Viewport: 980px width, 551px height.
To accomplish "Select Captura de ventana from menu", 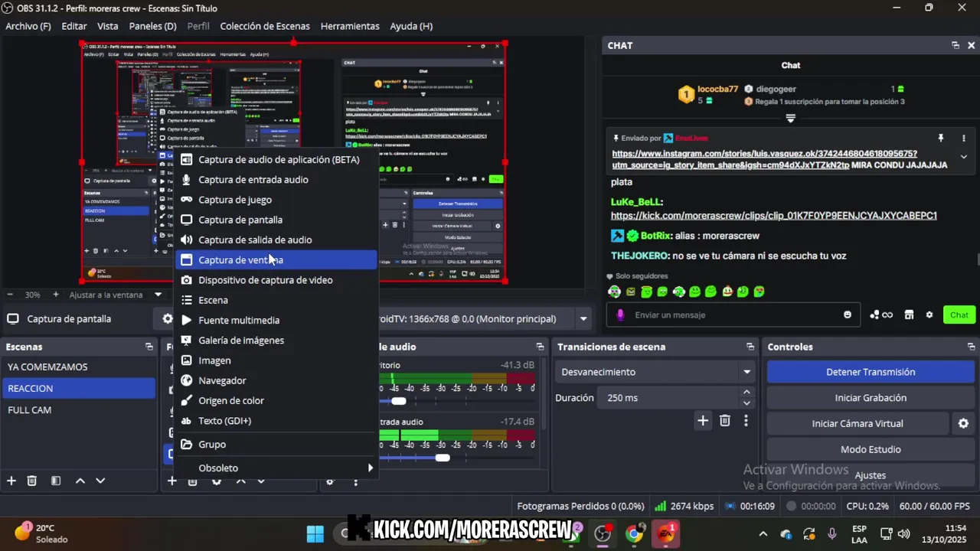I will (x=276, y=259).
